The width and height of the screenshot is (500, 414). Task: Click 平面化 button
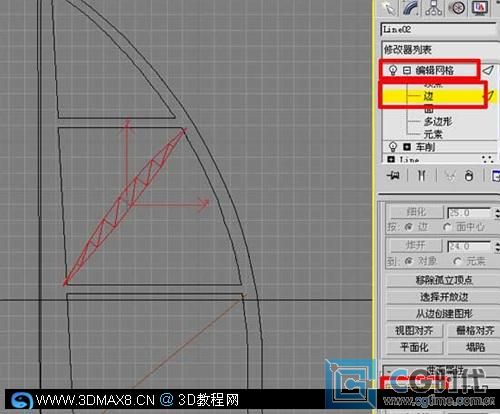point(414,348)
